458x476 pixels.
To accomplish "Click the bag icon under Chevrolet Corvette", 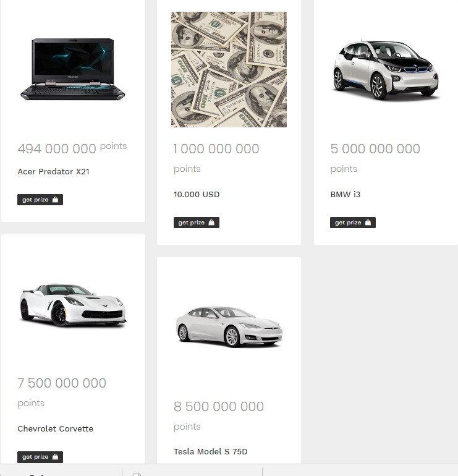I will (x=55, y=457).
